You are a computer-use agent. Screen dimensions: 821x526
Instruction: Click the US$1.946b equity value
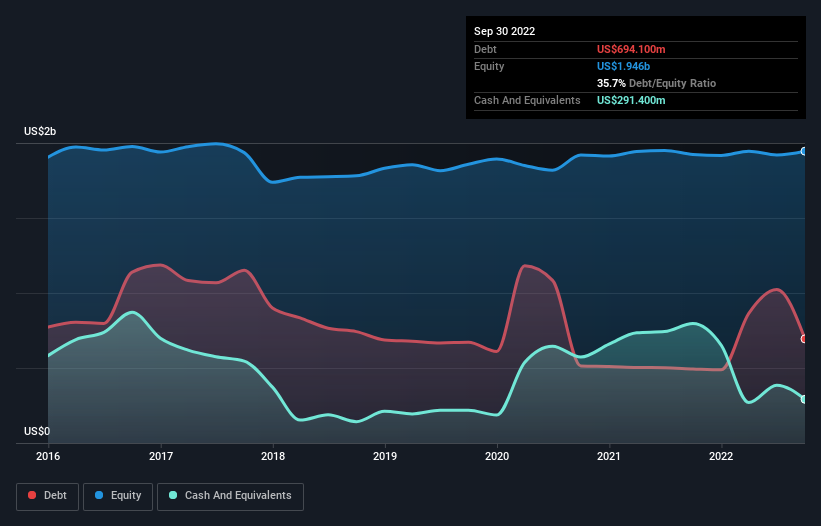623,66
